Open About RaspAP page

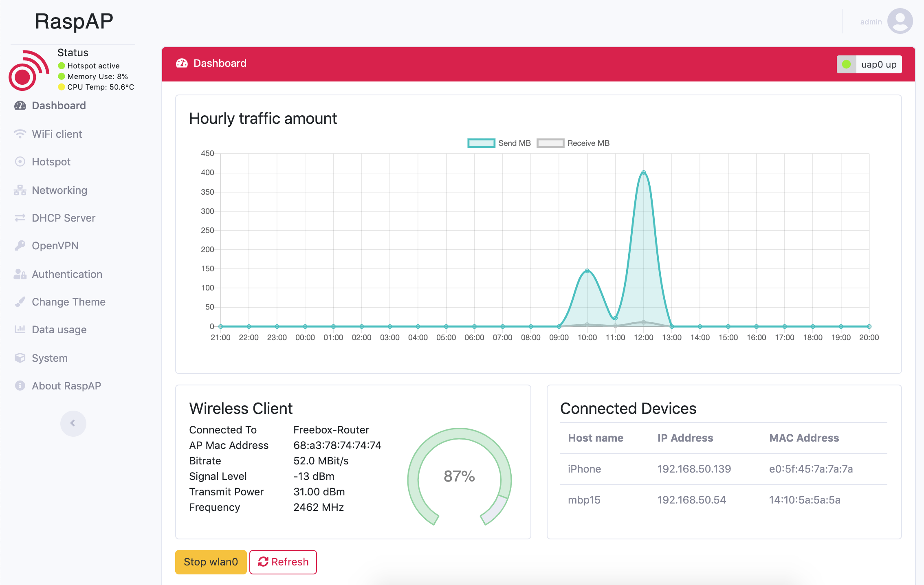66,386
